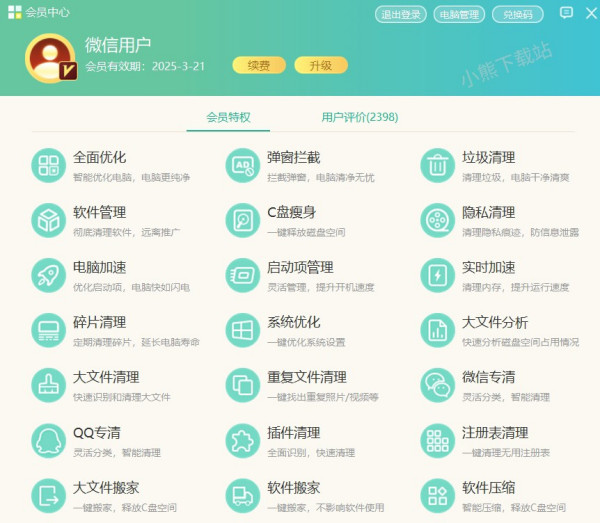Open the C盘瘦身 disk icon
Image resolution: width=600 pixels, height=523 pixels.
(x=243, y=221)
